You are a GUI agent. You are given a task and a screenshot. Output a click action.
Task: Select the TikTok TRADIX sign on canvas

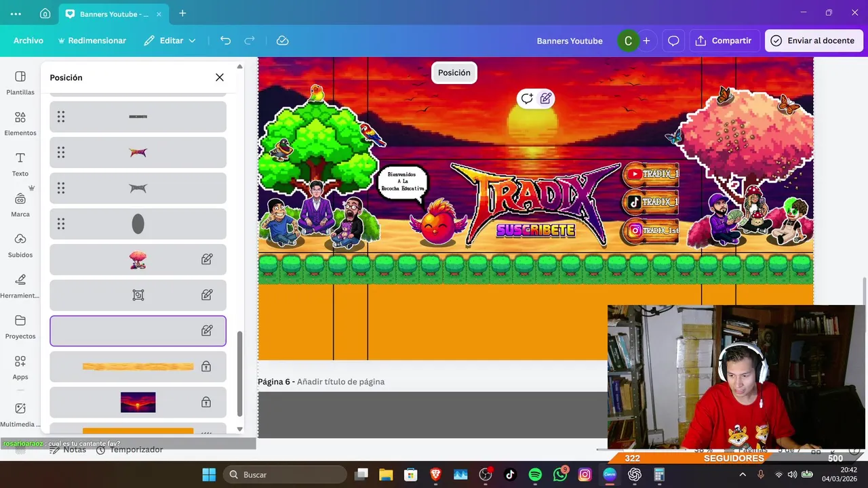click(651, 202)
